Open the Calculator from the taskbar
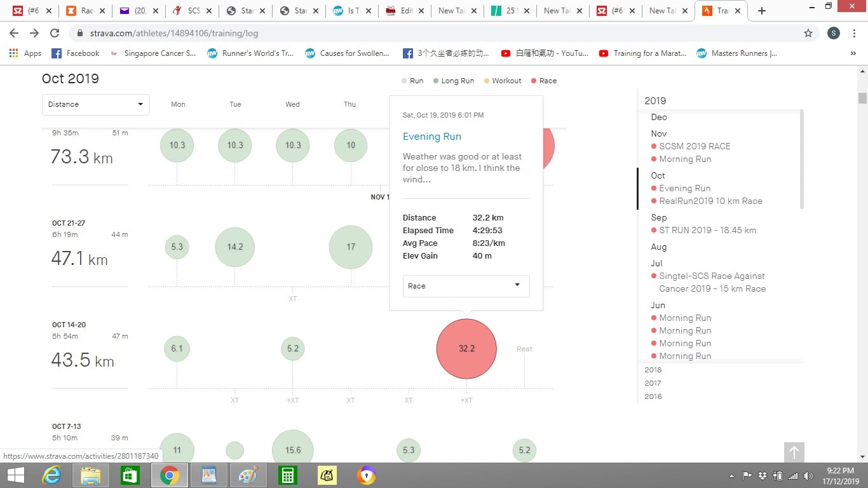 click(x=287, y=475)
